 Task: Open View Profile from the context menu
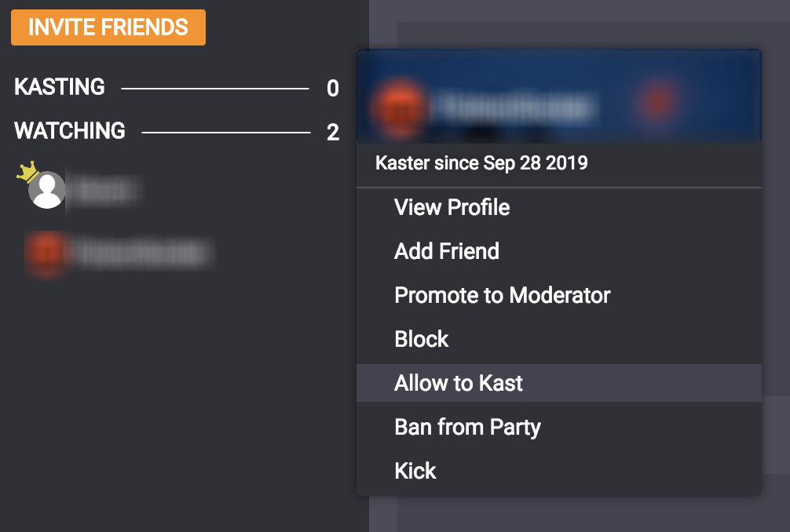point(452,207)
